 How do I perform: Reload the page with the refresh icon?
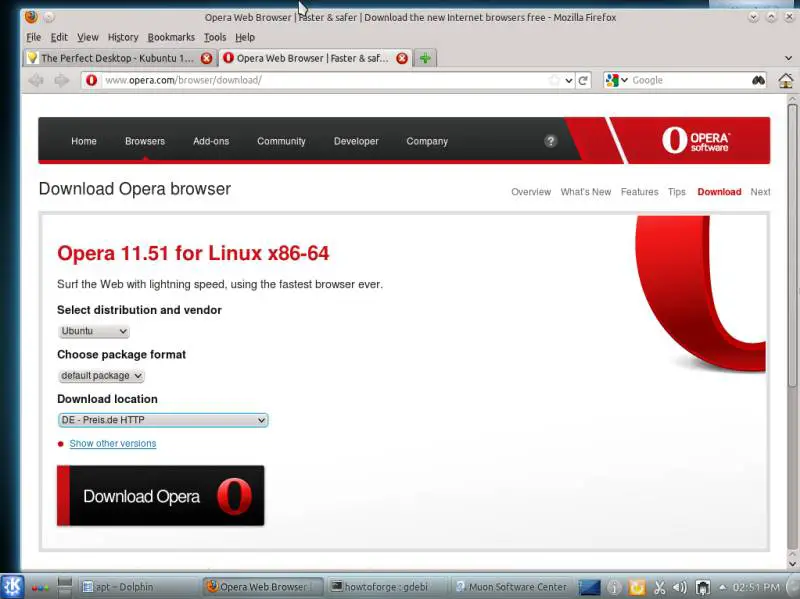click(x=583, y=80)
